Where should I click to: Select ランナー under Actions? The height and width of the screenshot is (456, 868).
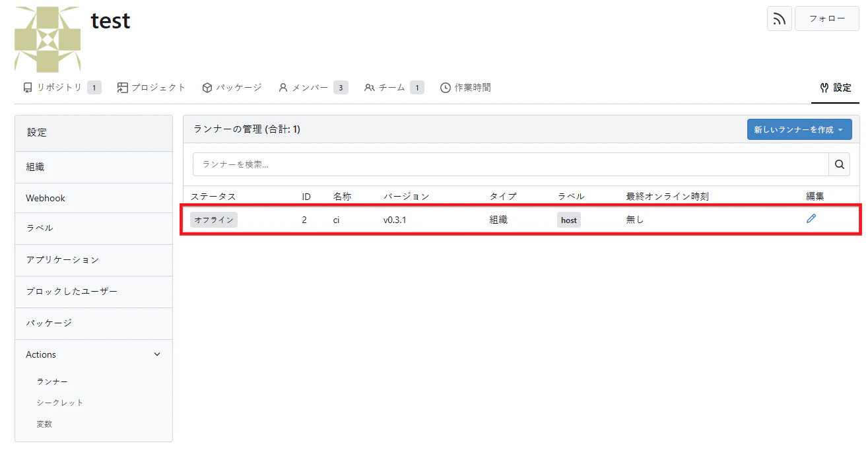coord(52,381)
